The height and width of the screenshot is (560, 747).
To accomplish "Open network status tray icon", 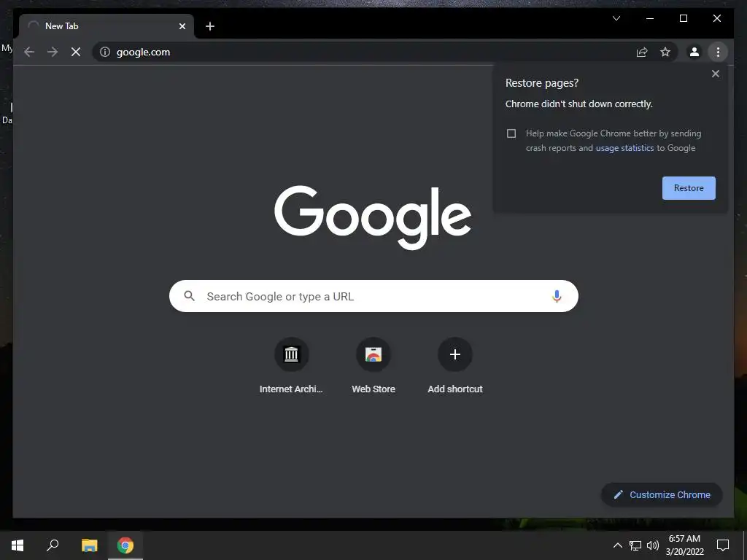I will click(635, 545).
